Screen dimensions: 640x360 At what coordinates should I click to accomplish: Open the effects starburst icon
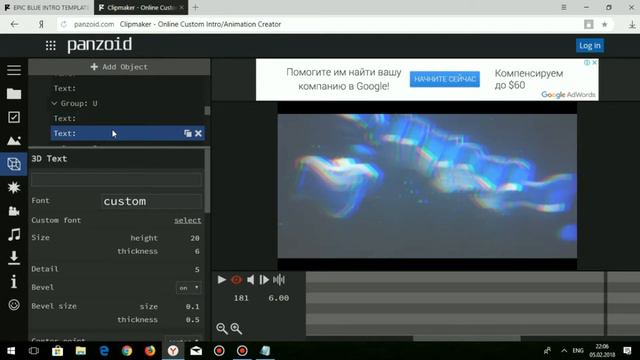(x=14, y=187)
